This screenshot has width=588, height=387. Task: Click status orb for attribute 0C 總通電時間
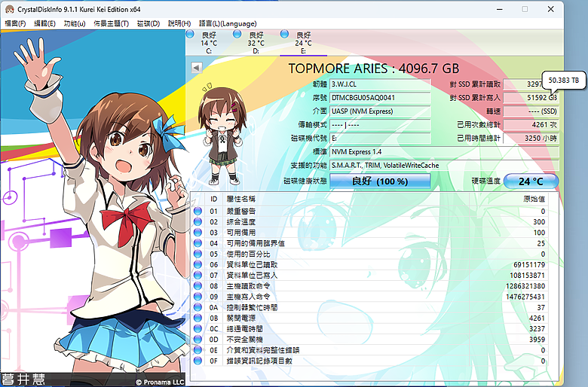[198, 328]
